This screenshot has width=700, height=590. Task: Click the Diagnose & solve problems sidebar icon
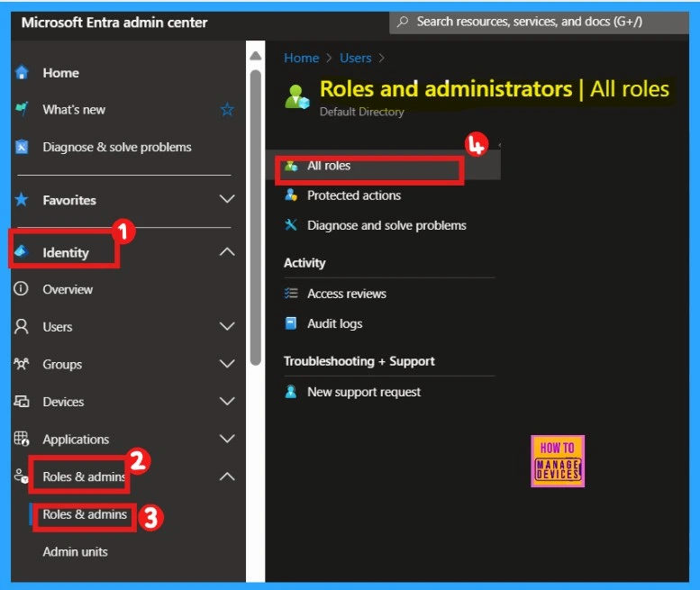point(22,147)
